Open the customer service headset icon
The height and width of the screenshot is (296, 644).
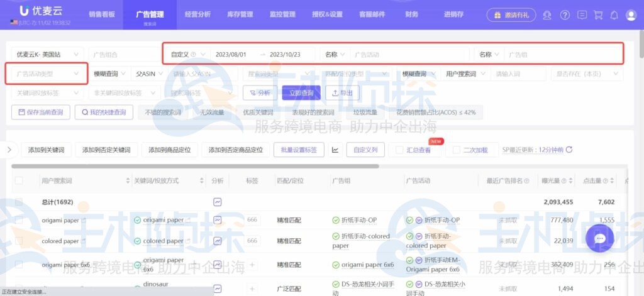point(547,15)
